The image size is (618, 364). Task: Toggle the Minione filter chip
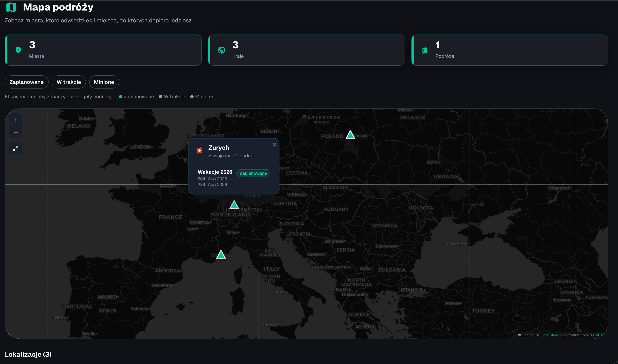(x=104, y=82)
